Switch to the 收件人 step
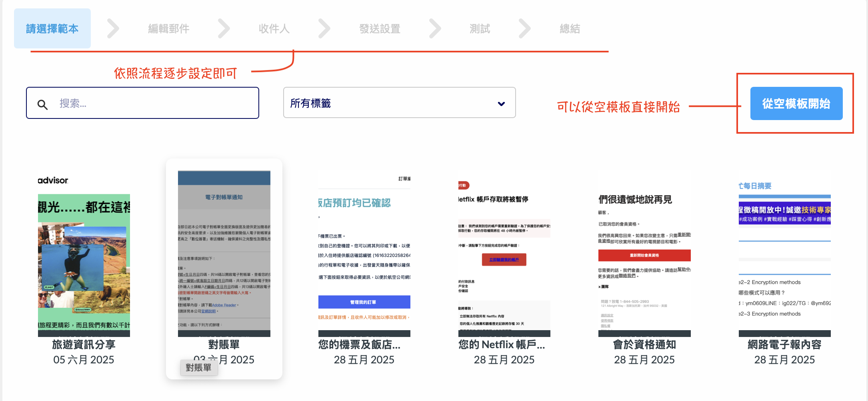This screenshot has height=401, width=868. tap(274, 29)
